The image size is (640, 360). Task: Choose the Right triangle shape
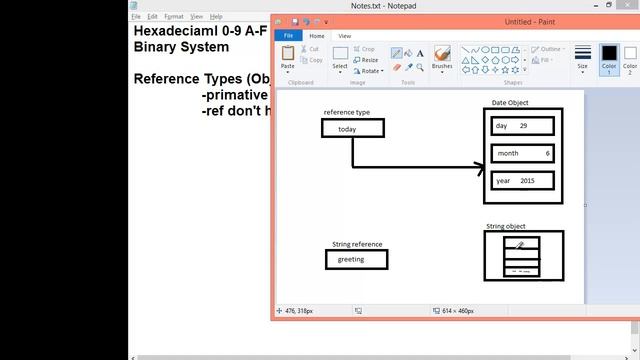click(475, 60)
